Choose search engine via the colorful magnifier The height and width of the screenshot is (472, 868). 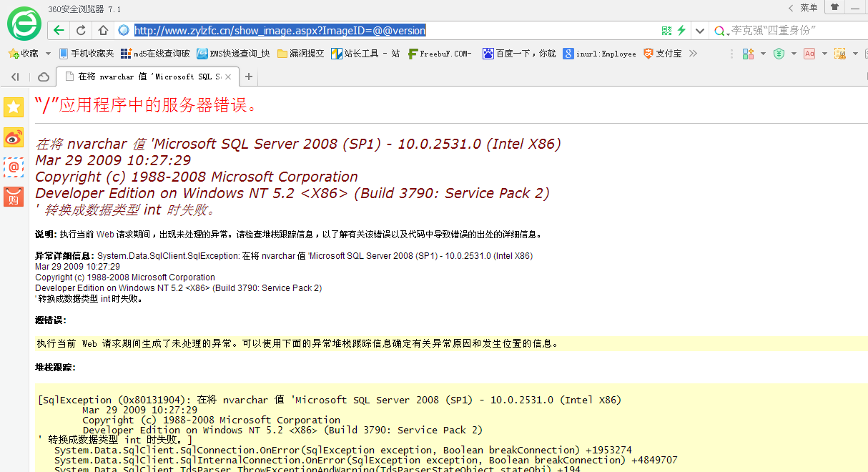click(x=720, y=31)
